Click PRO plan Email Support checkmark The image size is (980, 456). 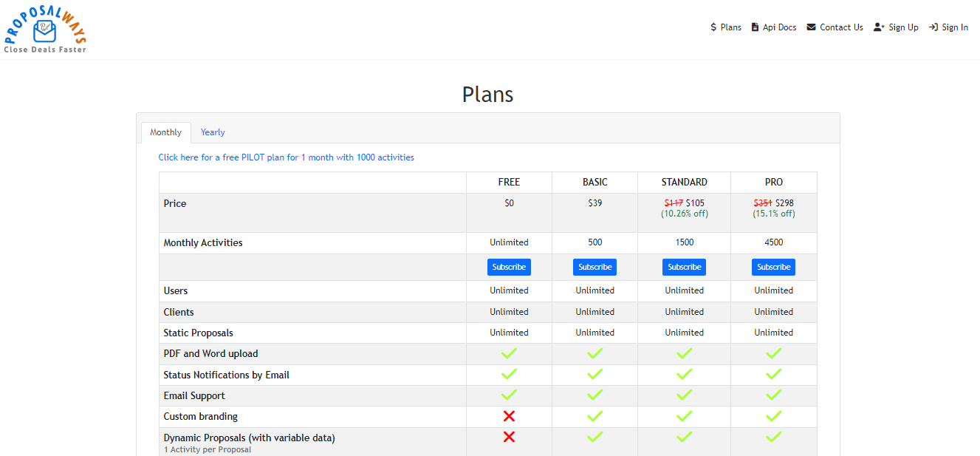click(x=773, y=395)
